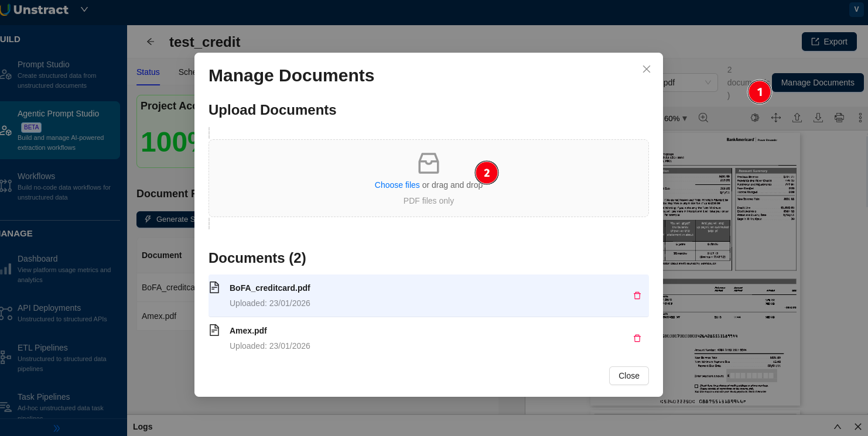This screenshot has width=868, height=436.
Task: Click the trash icon for Amex.pdf
Action: click(637, 338)
